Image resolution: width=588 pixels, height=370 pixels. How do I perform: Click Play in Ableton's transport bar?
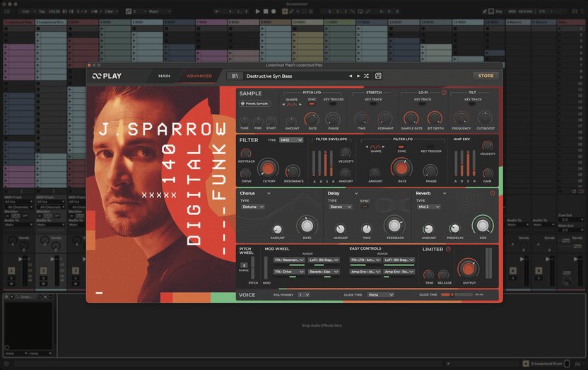coord(258,11)
